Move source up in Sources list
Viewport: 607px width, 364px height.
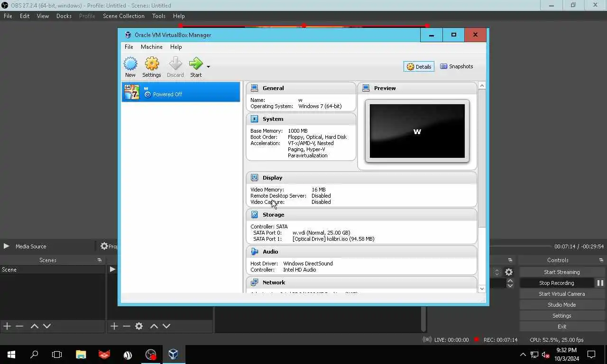(154, 326)
